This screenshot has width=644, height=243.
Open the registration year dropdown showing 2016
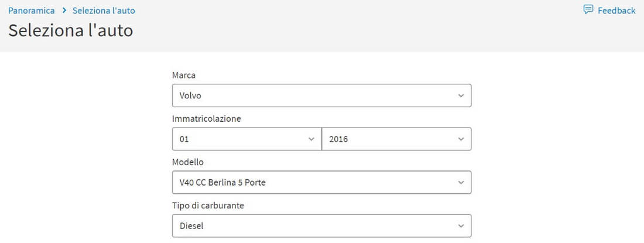point(397,139)
